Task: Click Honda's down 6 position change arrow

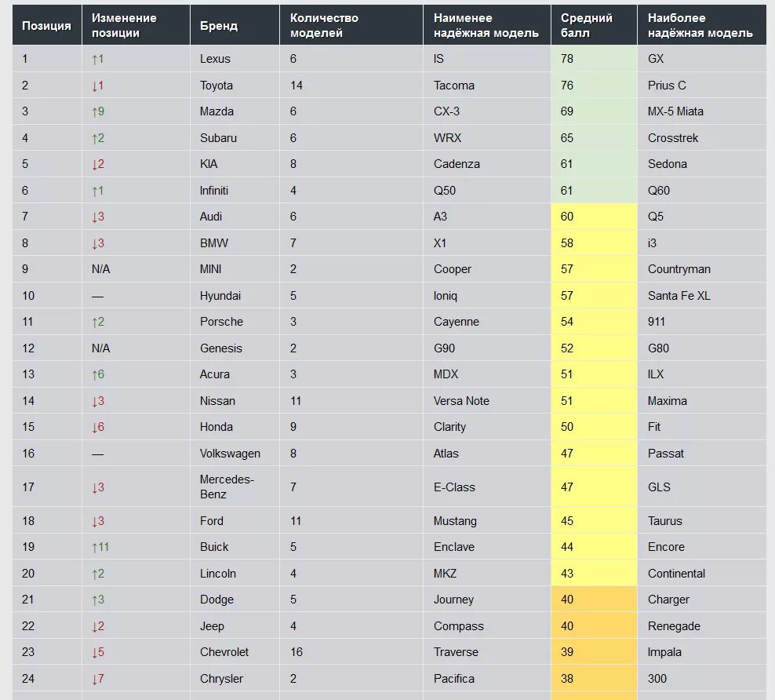Action: click(x=98, y=427)
